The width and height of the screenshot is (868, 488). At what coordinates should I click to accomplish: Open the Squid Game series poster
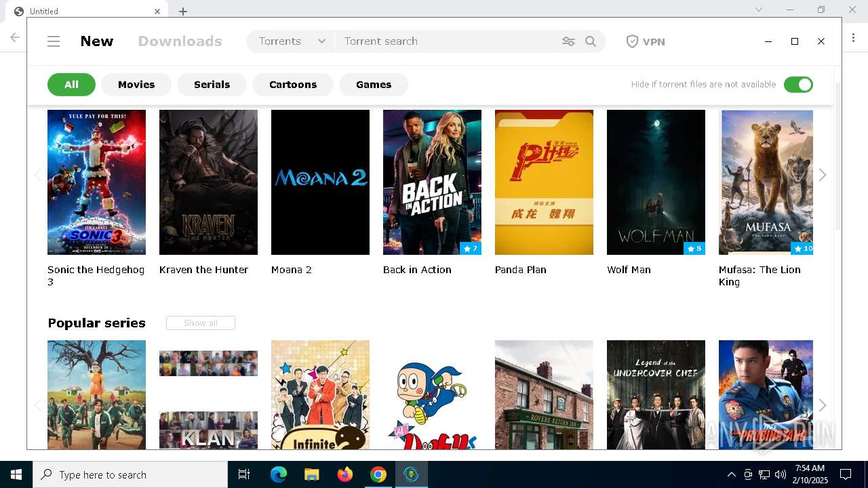tap(96, 394)
